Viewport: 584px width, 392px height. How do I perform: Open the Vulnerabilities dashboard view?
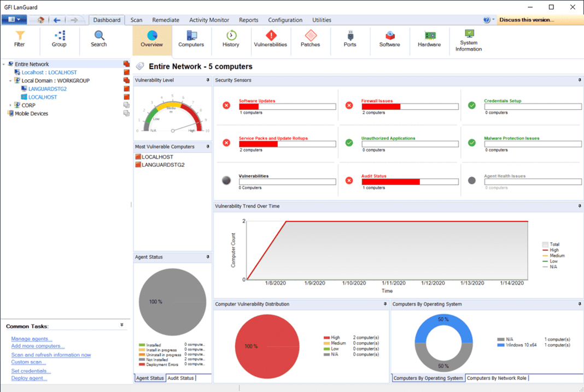click(271, 39)
